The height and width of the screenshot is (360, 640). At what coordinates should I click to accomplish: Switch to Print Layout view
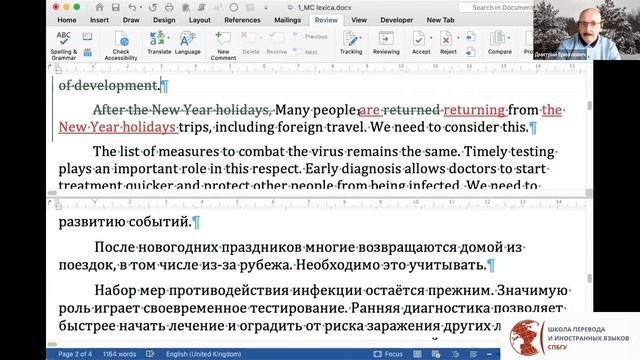click(x=417, y=354)
